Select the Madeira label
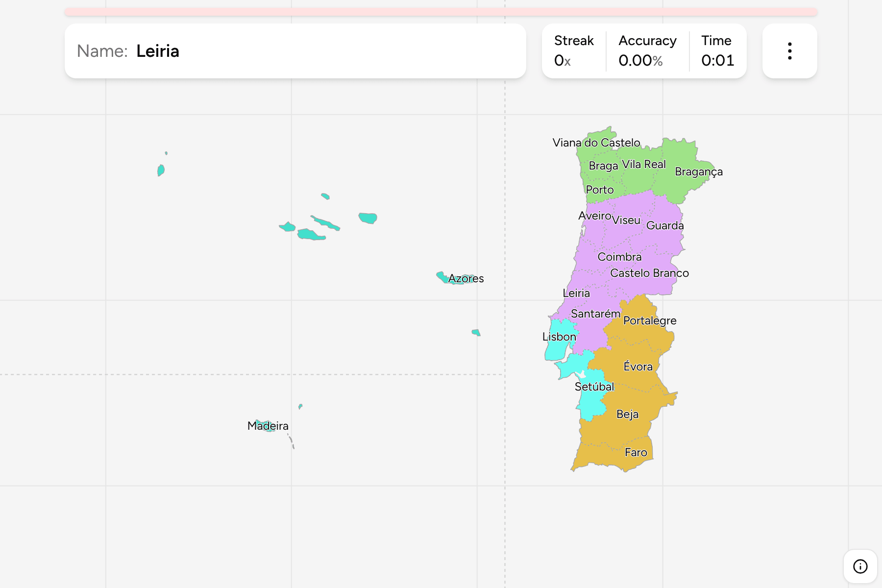Image resolution: width=882 pixels, height=588 pixels. [268, 426]
